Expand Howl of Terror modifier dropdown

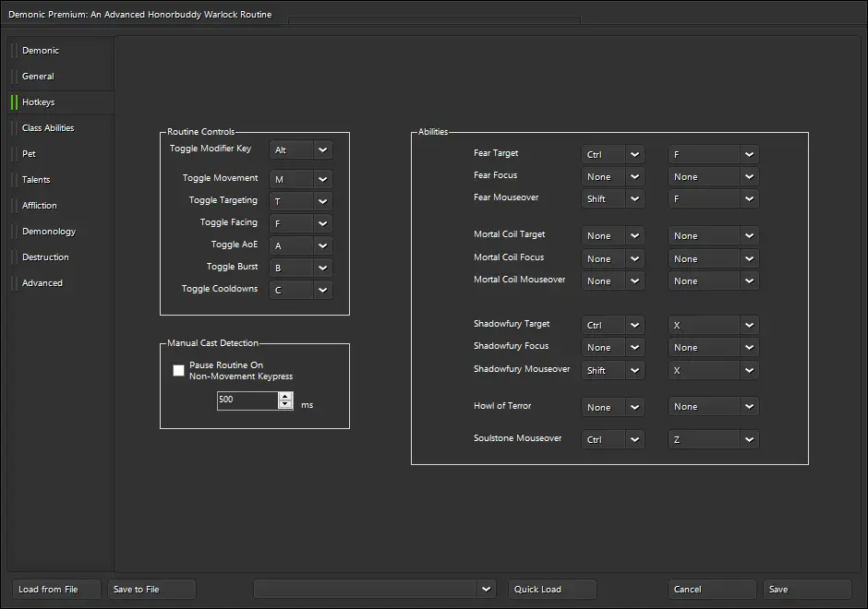tap(613, 407)
